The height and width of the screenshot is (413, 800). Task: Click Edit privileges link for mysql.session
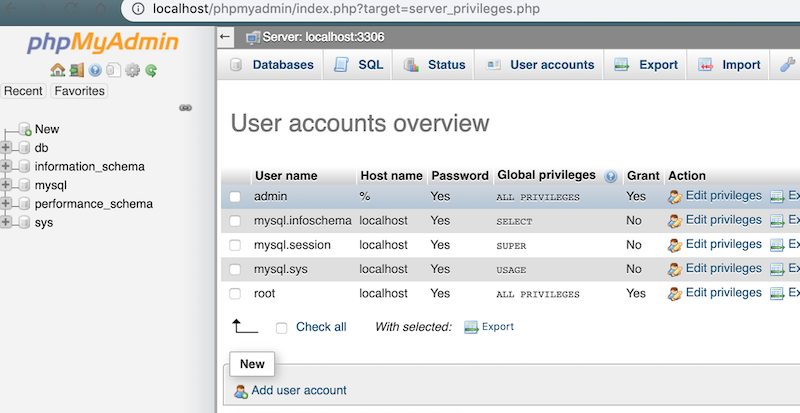(723, 245)
